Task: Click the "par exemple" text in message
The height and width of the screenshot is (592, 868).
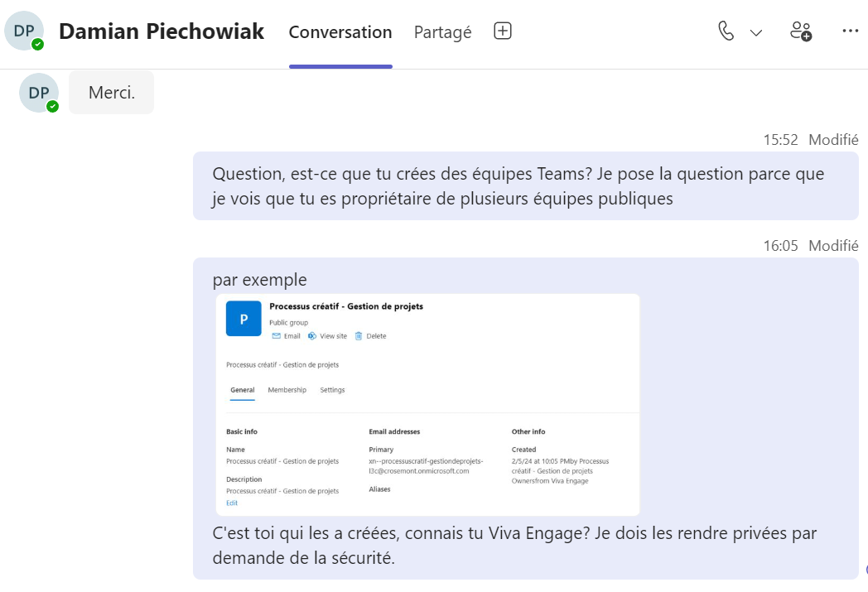Action: pos(259,279)
